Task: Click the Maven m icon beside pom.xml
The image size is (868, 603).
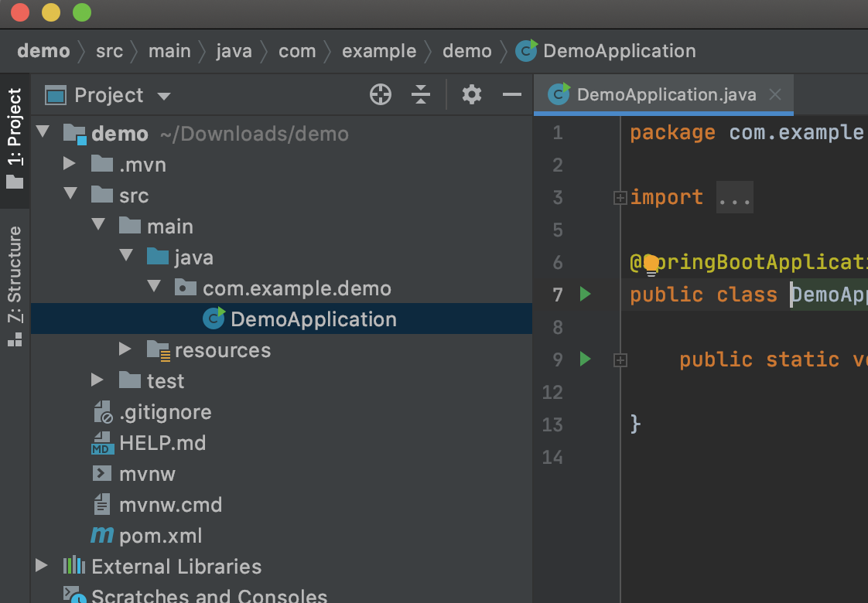Action: click(102, 535)
